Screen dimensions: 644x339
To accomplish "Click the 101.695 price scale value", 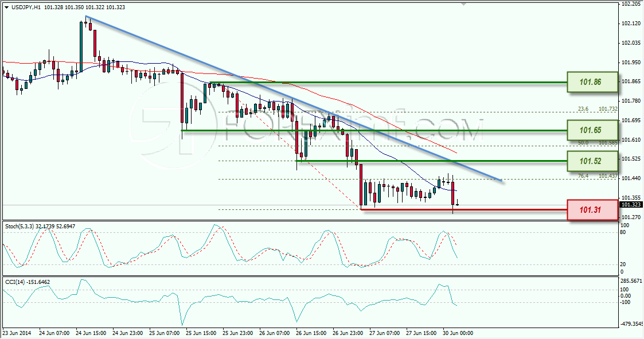I will [631, 120].
